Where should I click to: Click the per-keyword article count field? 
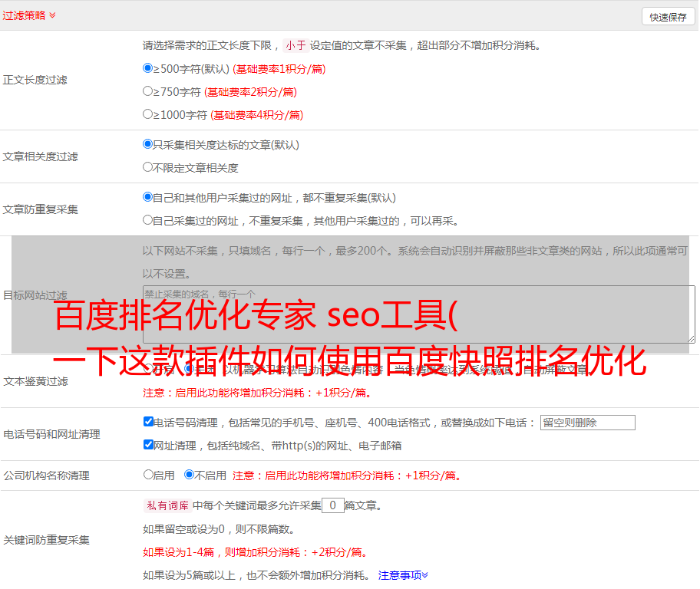tap(332, 505)
